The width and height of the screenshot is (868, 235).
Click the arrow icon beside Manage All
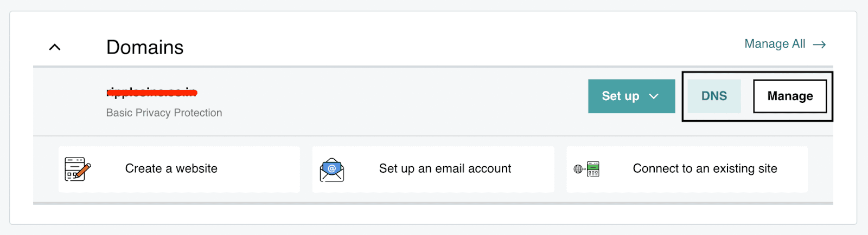point(819,44)
